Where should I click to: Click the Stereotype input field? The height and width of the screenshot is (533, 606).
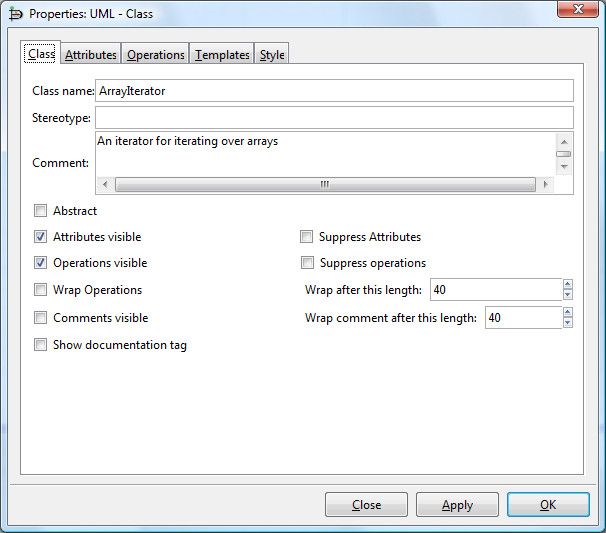(x=334, y=117)
